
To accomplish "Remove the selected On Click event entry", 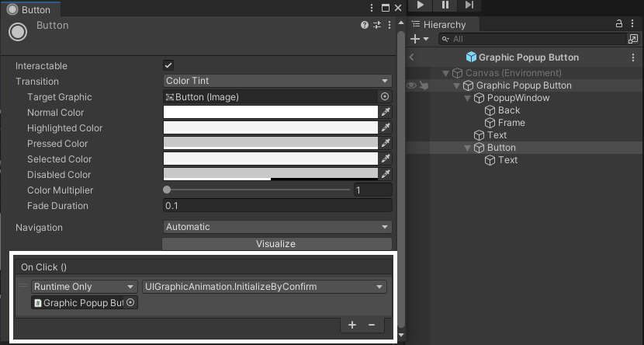I will coord(371,325).
